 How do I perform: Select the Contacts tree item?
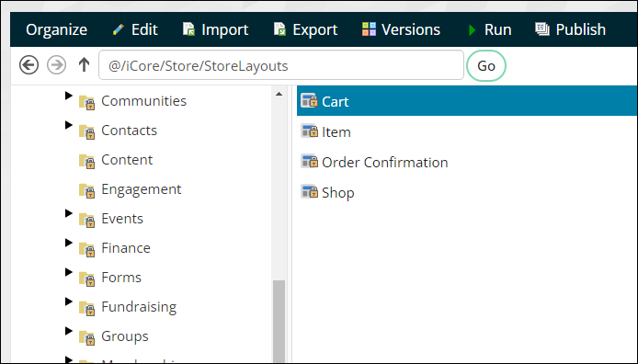(x=129, y=131)
